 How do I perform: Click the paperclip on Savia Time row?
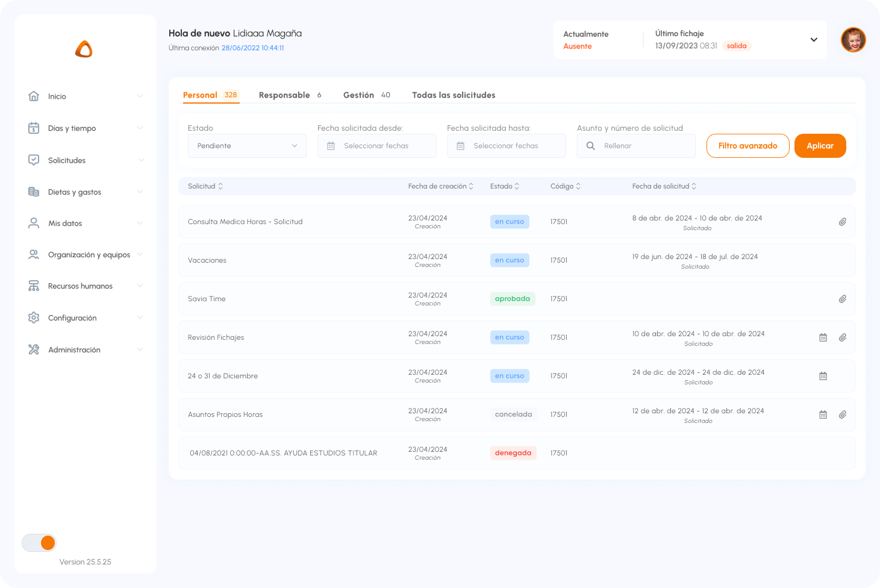[843, 299]
